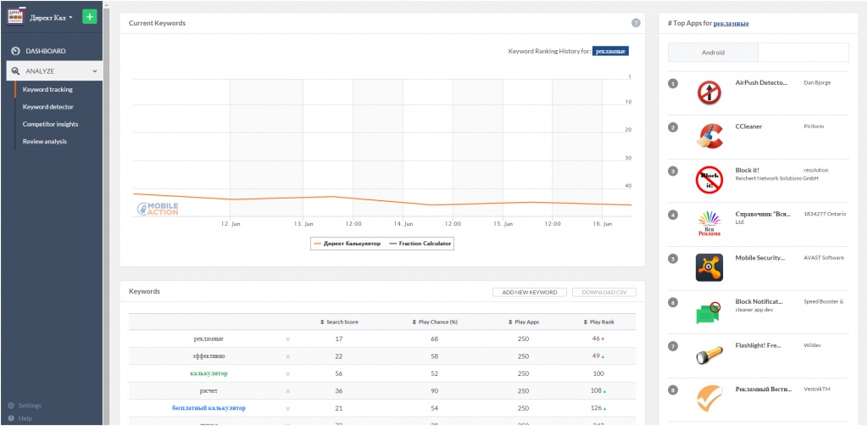Click Search Score value 56 for калькулятор

pyautogui.click(x=339, y=374)
